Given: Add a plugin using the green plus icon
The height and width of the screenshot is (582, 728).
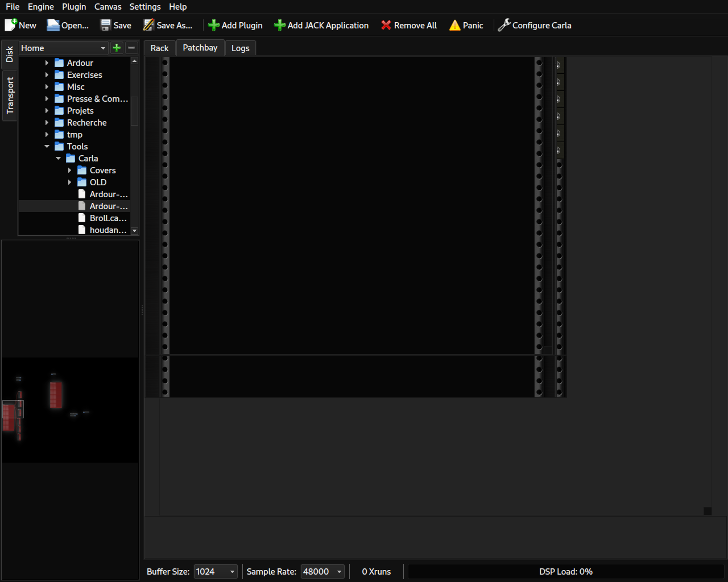Looking at the screenshot, I should 214,25.
